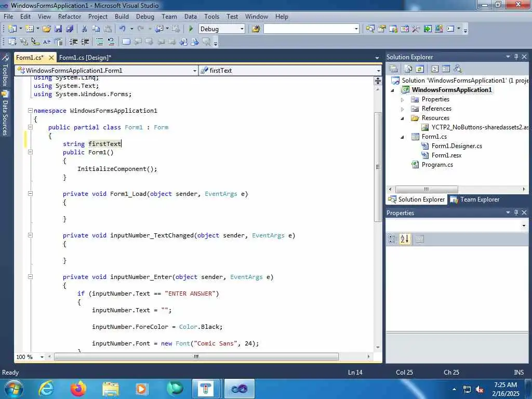Screen dimensions: 532x399
Task: Click the Solution Explorer Properties icon
Action: pos(394,69)
